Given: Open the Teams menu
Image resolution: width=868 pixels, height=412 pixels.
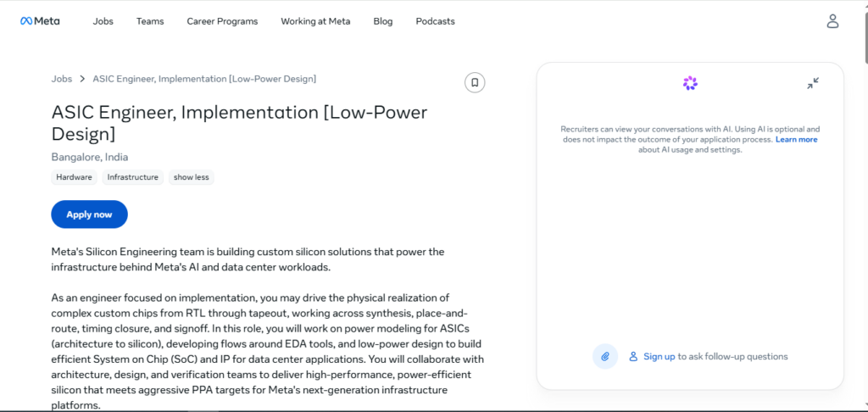Looking at the screenshot, I should pyautogui.click(x=150, y=21).
